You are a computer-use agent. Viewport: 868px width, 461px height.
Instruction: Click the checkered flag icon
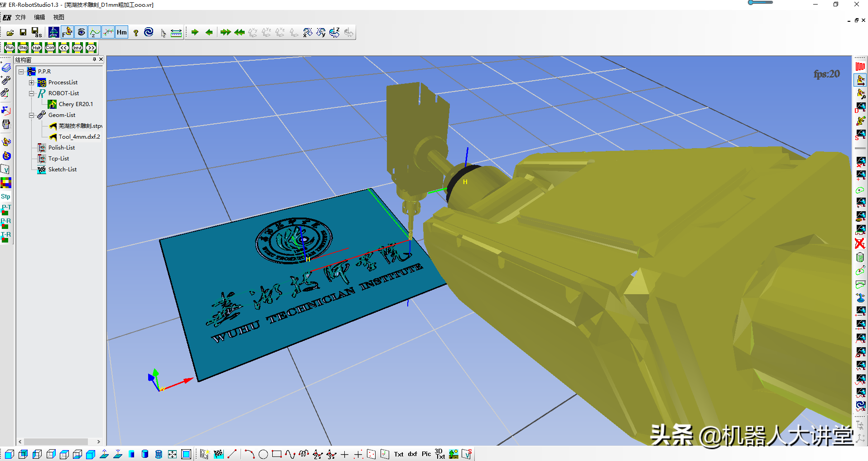coord(218,454)
